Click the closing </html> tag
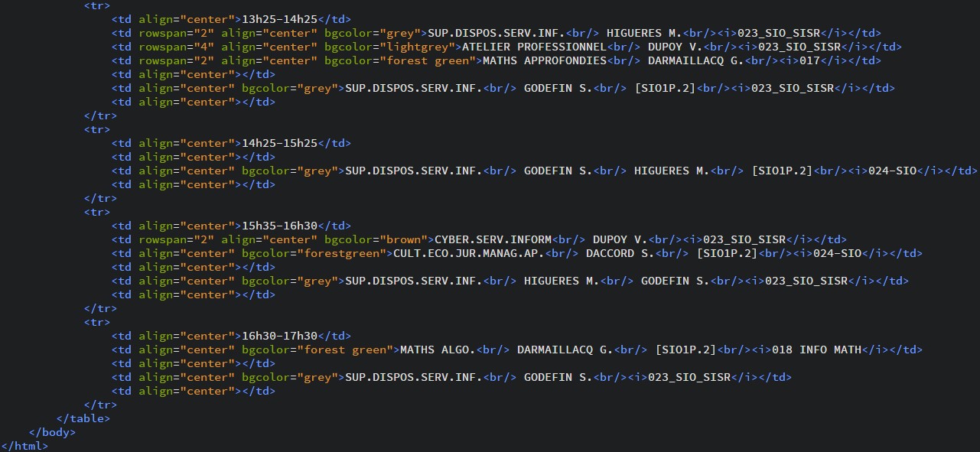The image size is (980, 452). [24, 446]
